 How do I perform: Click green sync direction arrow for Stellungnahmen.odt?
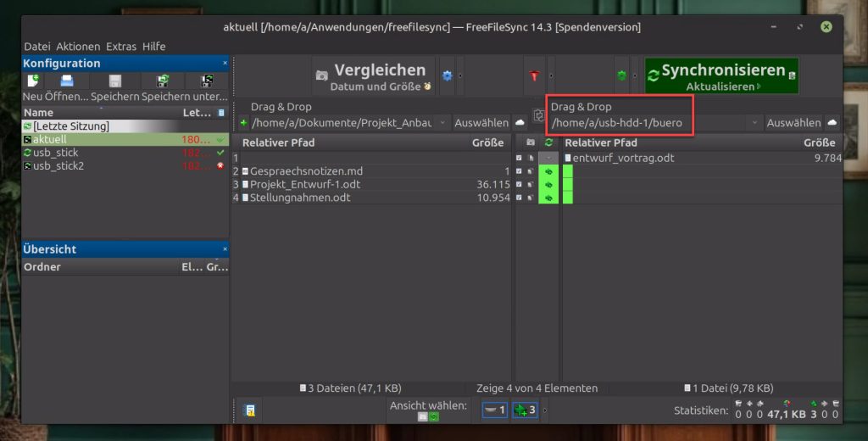548,198
